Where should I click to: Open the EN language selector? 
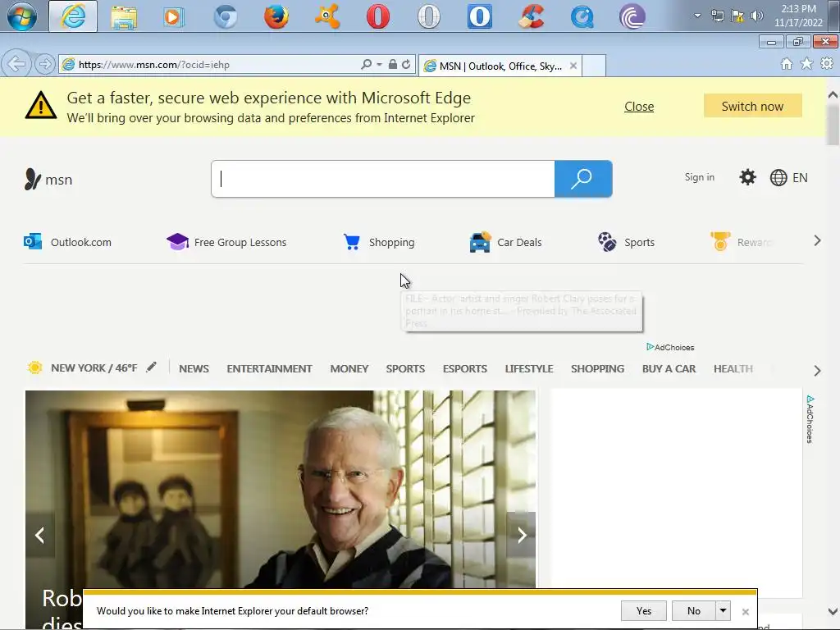788,178
